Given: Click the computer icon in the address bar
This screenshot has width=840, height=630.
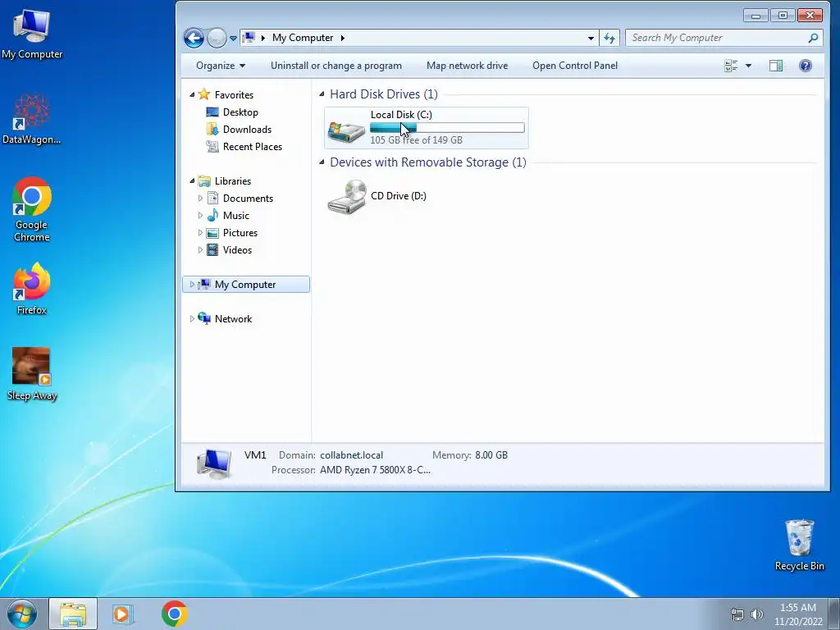Looking at the screenshot, I should point(249,38).
